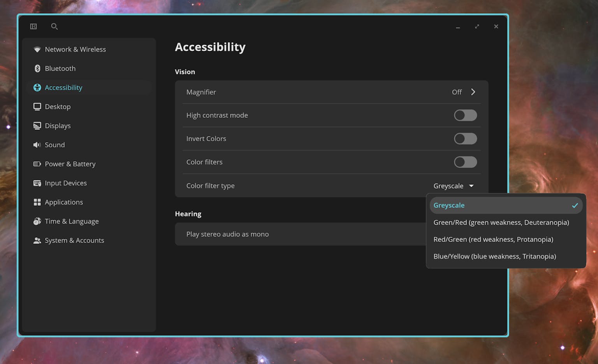Click the Applications grid icon
Screen dimensions: 598x364
[37, 202]
